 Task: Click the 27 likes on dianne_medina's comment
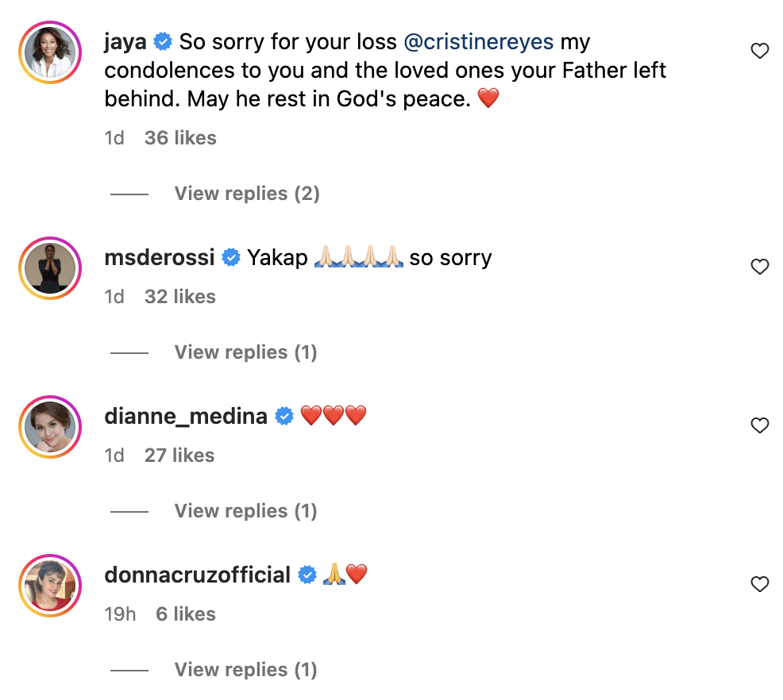click(179, 455)
